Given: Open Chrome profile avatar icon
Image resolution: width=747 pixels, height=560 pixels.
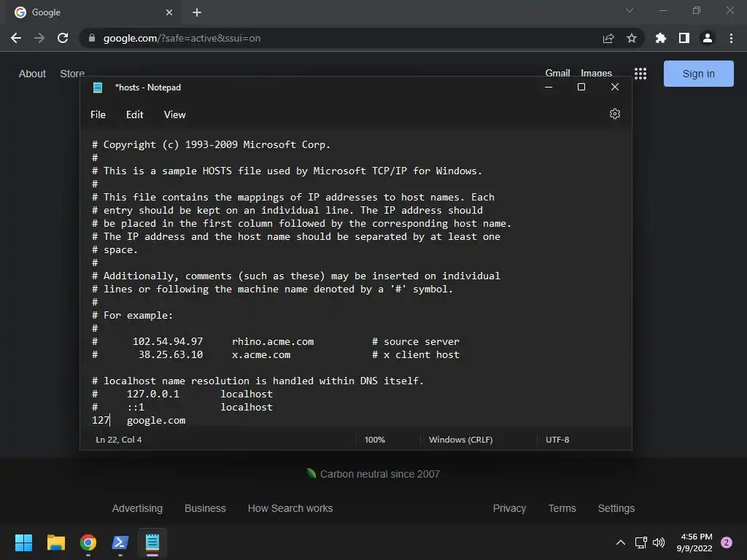Looking at the screenshot, I should pos(708,38).
